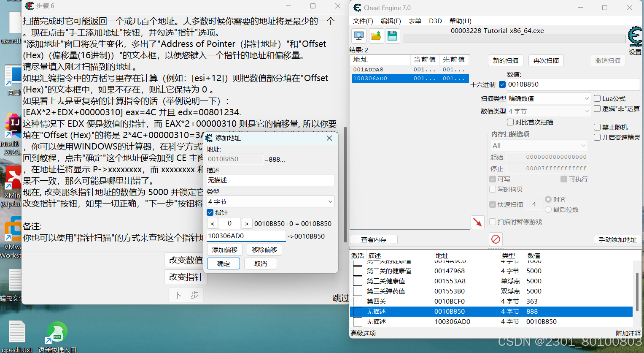This screenshot has height=353, width=644.
Task: Enable 开启变速精灵 checkbox
Action: (x=597, y=137)
